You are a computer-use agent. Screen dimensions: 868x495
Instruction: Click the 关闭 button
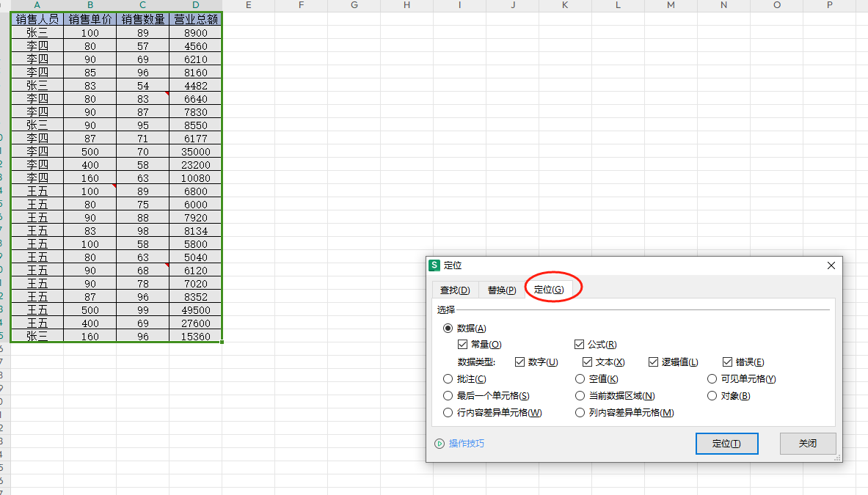tap(808, 444)
